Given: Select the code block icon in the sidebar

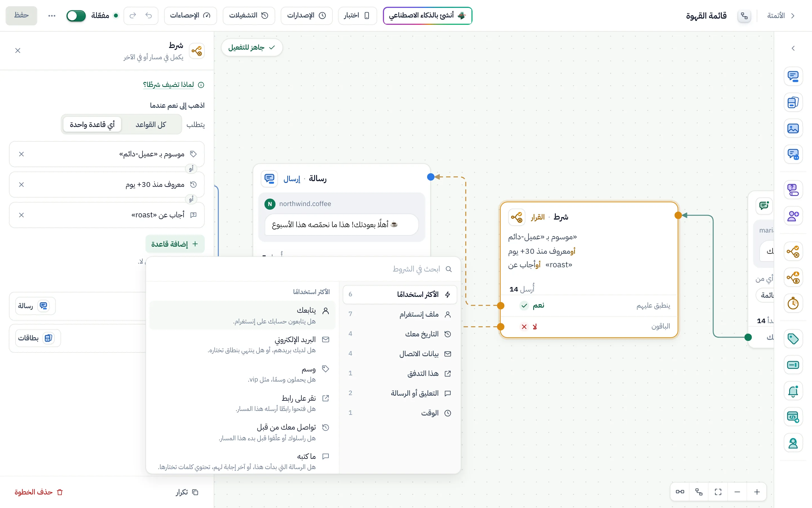Looking at the screenshot, I should (793, 417).
